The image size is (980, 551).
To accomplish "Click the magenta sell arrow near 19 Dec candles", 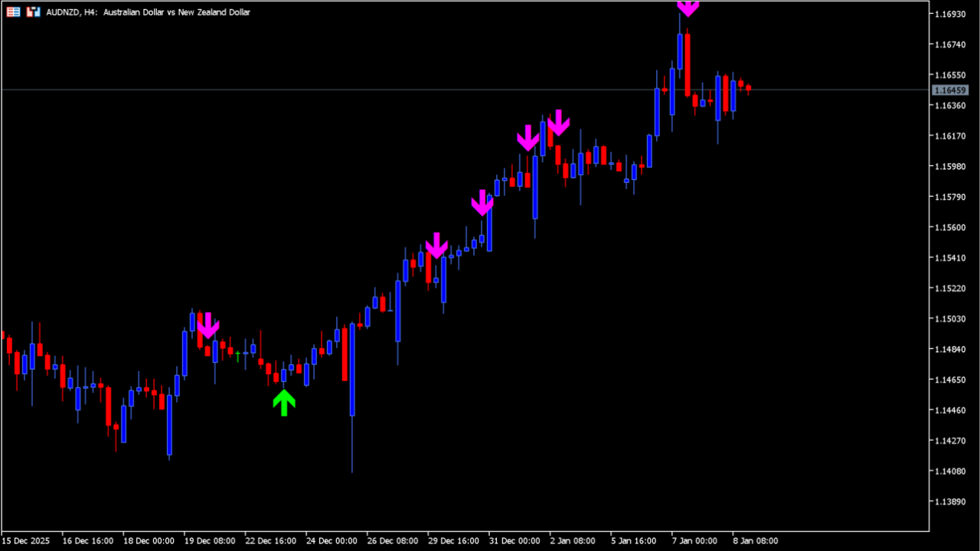I will point(208,324).
